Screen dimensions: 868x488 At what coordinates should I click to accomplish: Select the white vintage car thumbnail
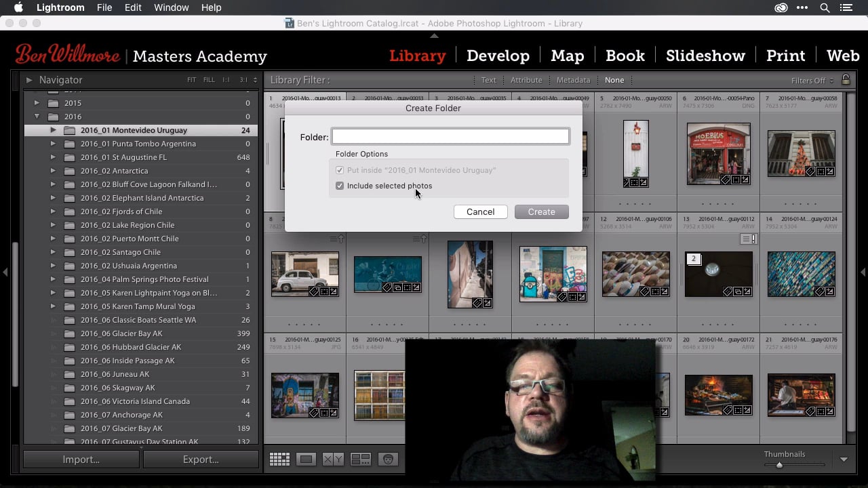pyautogui.click(x=305, y=274)
